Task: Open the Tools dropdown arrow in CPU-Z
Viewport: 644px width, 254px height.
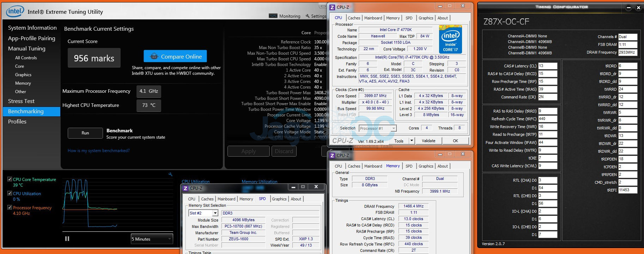Action: point(411,141)
